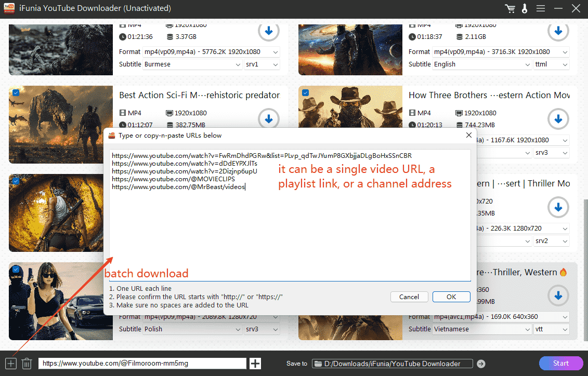Open output folder via arrow icon
Screen dimensions: 588x376
[481, 364]
